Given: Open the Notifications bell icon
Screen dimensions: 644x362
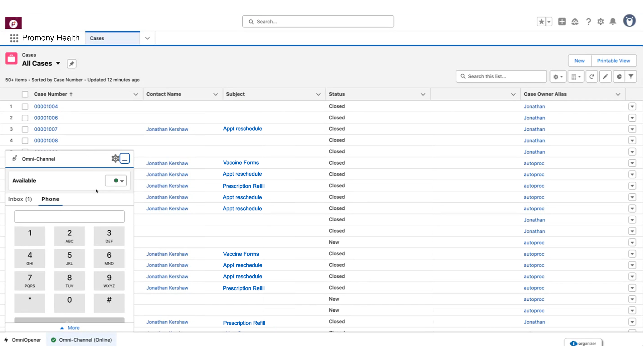Looking at the screenshot, I should [x=613, y=21].
